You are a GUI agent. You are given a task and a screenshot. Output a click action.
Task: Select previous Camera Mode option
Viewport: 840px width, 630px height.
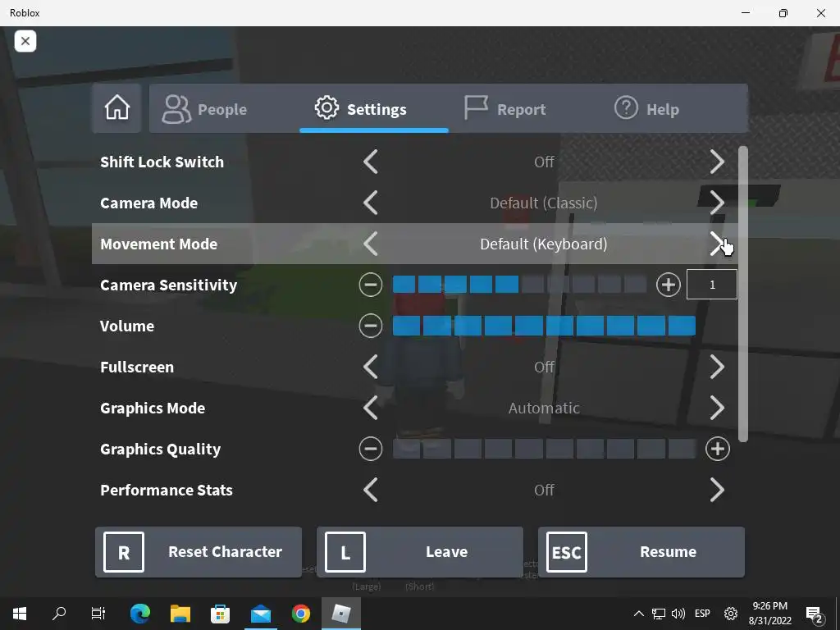pyautogui.click(x=371, y=203)
